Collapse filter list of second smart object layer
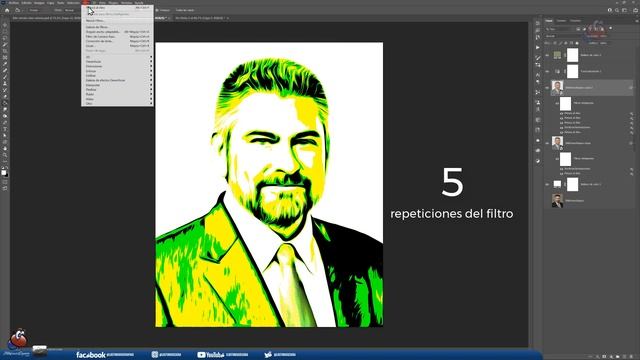Image resolution: width=640 pixels, height=360 pixels. 631,143
